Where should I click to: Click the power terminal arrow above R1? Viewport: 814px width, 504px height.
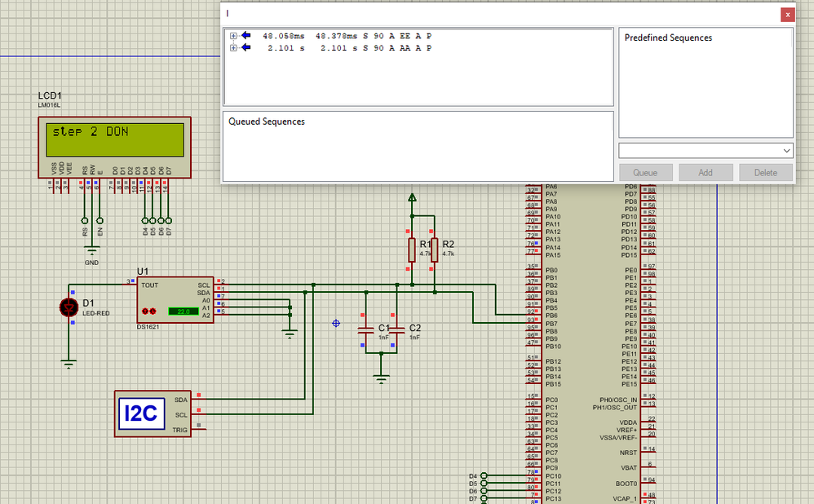point(412,197)
